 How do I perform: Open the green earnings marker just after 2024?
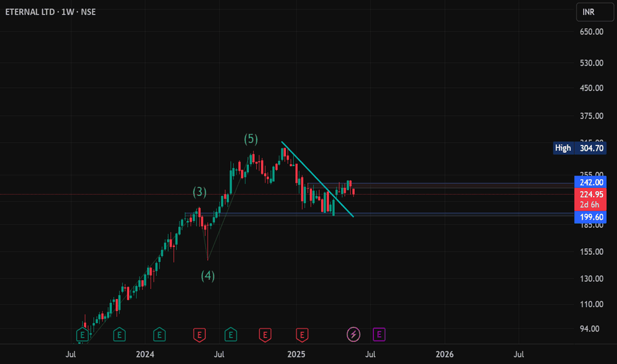(x=160, y=335)
